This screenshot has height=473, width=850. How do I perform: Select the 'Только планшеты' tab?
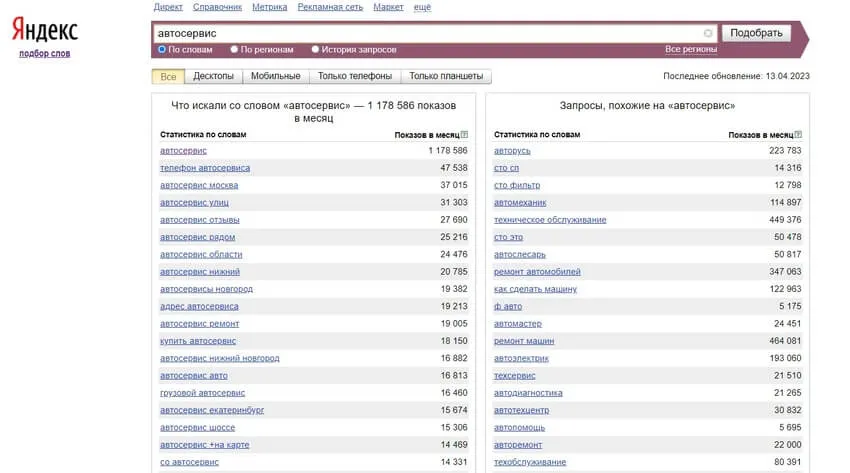tap(446, 76)
